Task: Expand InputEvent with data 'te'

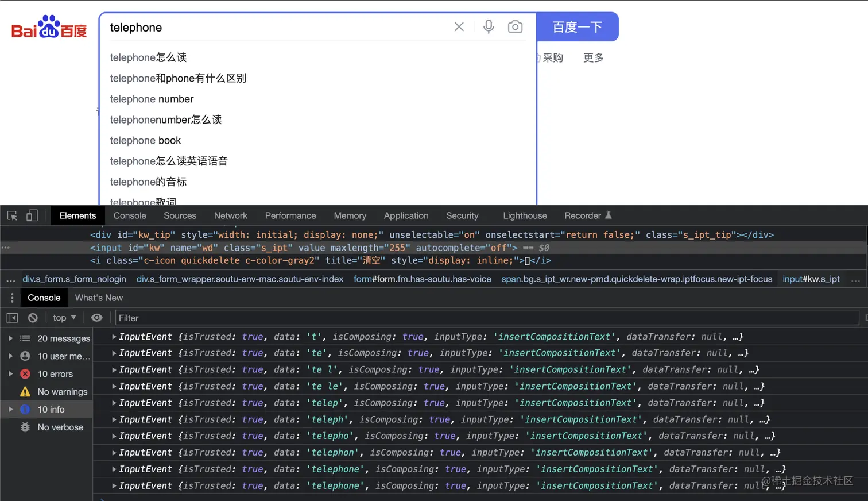Action: tap(114, 353)
